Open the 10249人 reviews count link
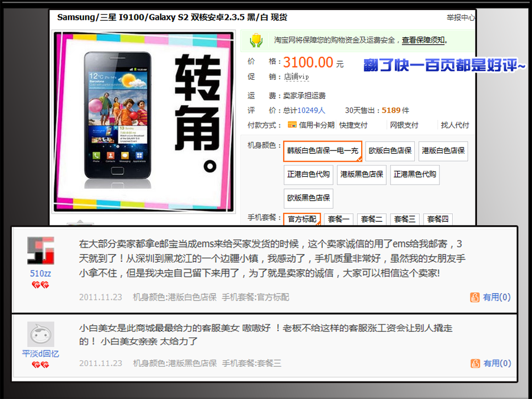 (x=311, y=110)
